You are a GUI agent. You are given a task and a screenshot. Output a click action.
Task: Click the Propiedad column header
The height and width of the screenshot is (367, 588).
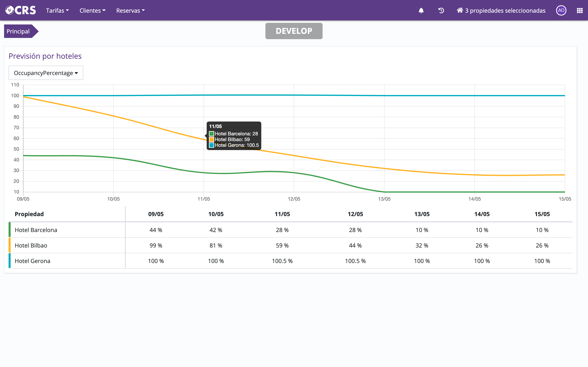29,214
